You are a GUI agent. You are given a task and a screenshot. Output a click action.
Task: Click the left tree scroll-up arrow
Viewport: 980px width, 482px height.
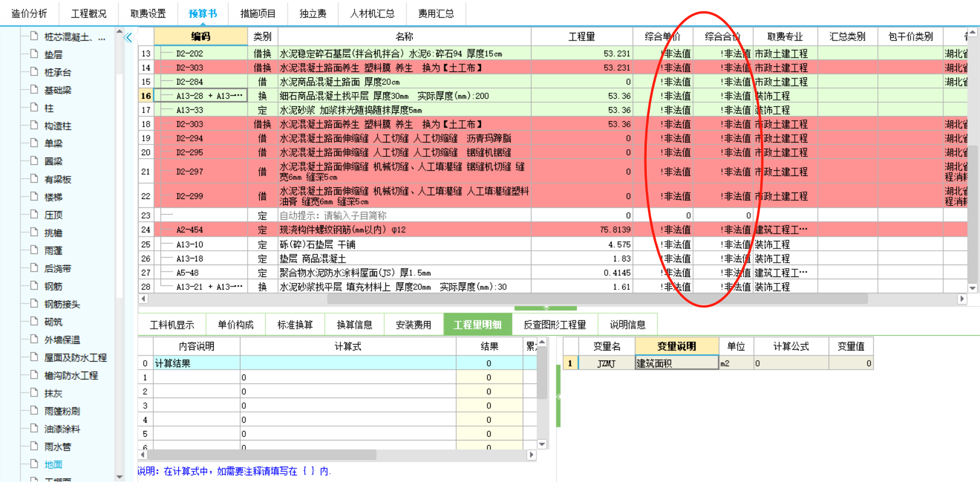tap(119, 31)
